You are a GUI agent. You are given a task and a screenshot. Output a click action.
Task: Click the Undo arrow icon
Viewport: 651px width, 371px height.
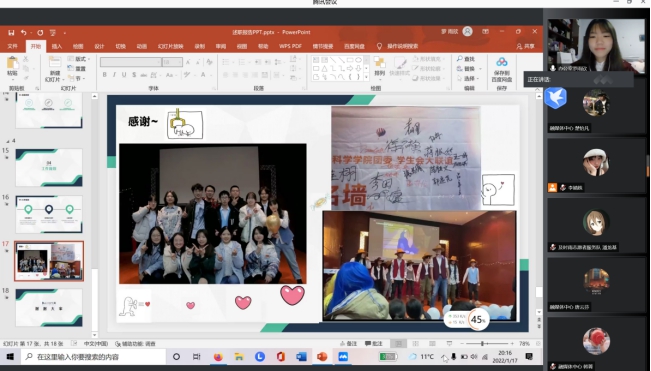24,32
